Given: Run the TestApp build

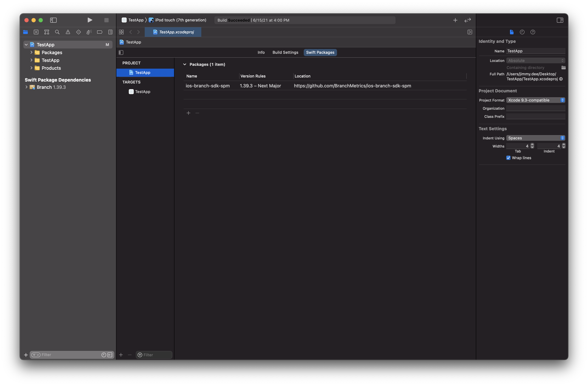Looking at the screenshot, I should [90, 20].
